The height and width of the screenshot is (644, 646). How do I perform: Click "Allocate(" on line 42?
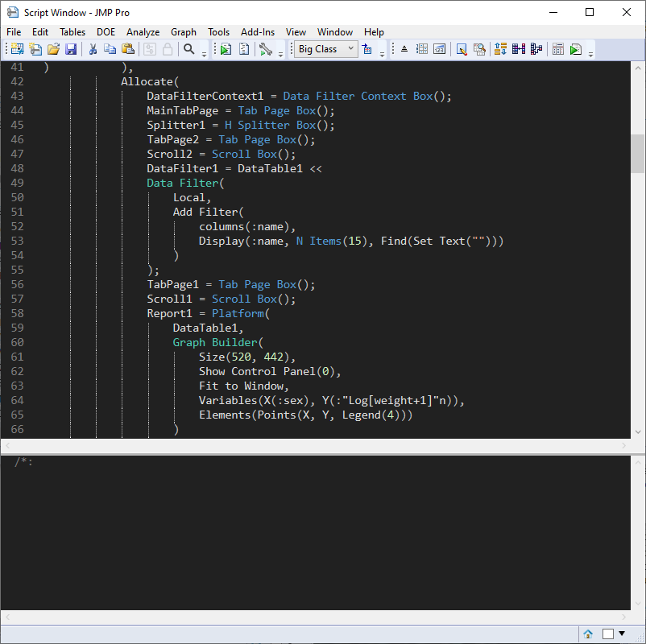[150, 81]
